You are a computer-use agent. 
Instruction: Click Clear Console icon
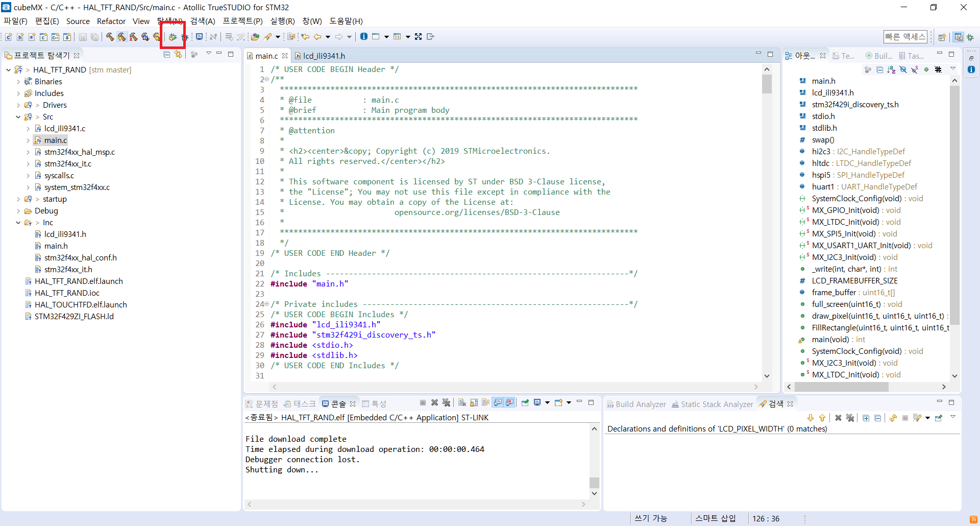pos(461,403)
